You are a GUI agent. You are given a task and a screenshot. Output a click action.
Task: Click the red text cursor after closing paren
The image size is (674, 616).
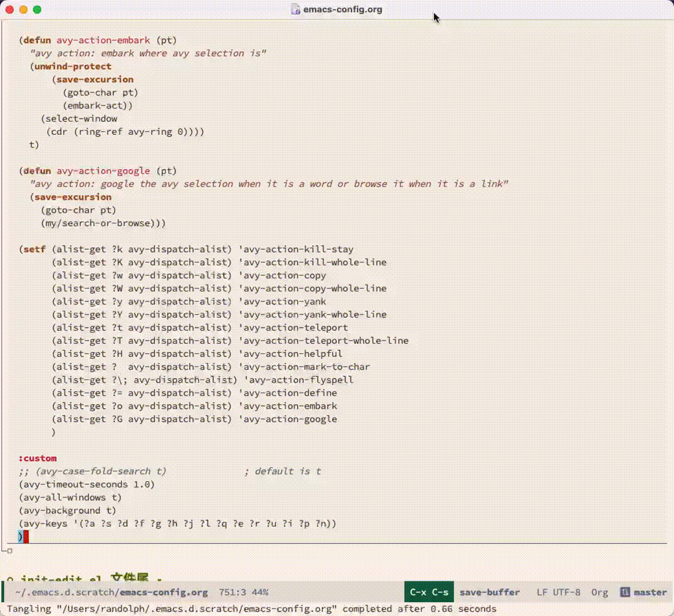tap(26, 537)
